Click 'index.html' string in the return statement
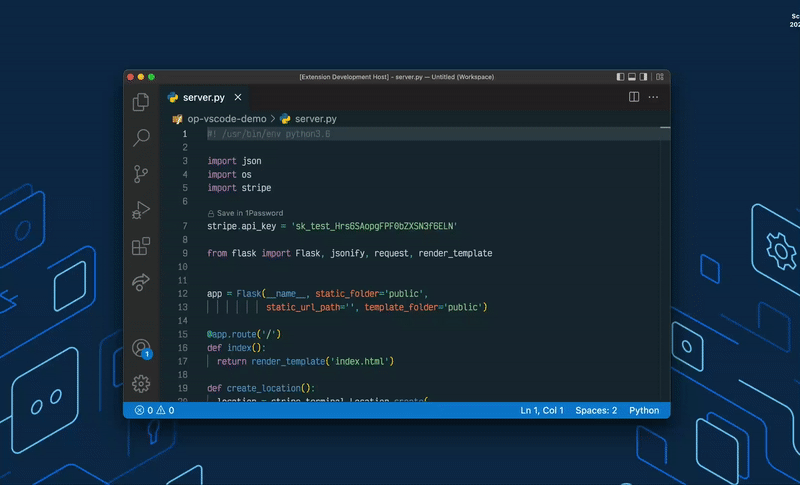 tap(362, 362)
